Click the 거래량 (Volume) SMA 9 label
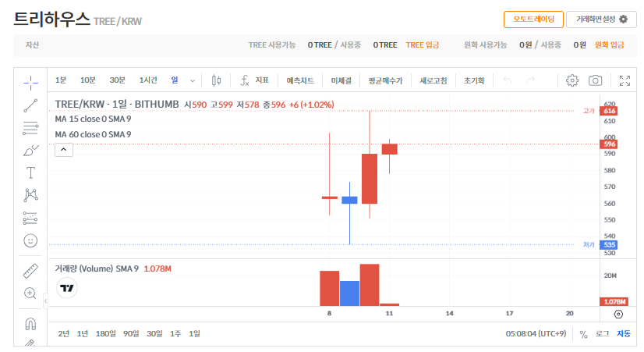Viewport: 644px width, 352px height. [97, 268]
